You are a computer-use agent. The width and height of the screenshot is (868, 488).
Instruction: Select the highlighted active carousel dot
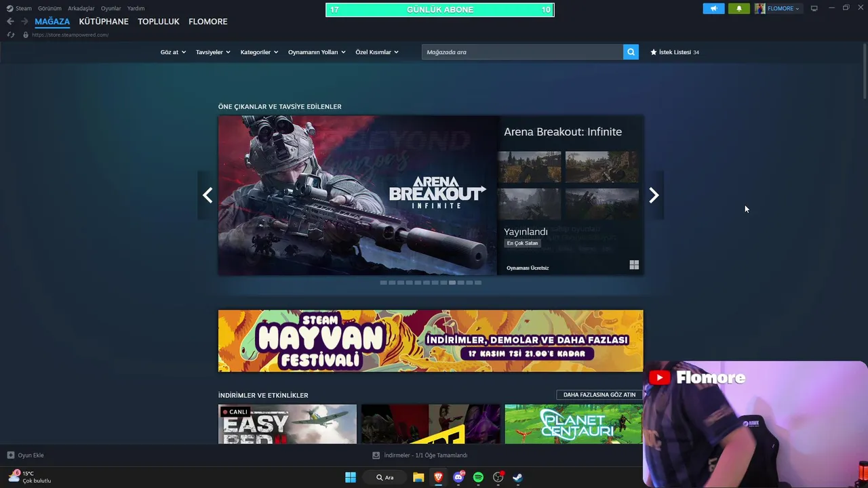(452, 283)
